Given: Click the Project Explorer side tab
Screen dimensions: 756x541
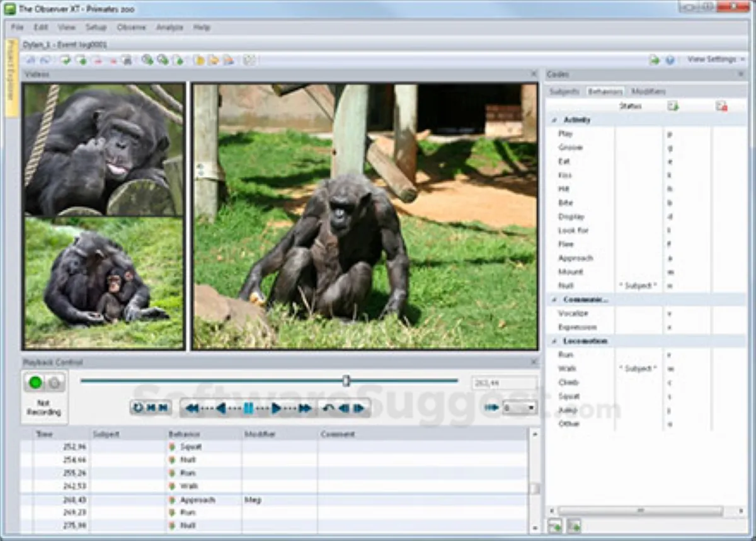Looking at the screenshot, I should pos(11,78).
